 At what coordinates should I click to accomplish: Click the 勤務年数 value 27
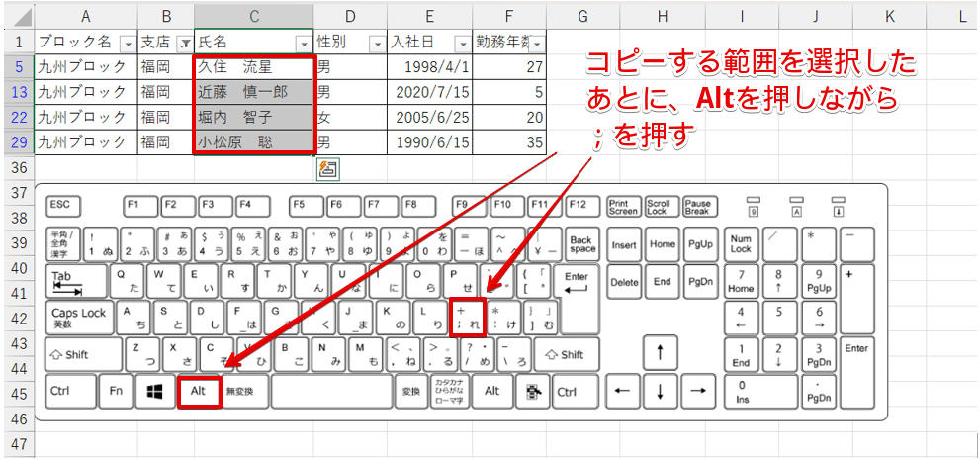point(510,67)
